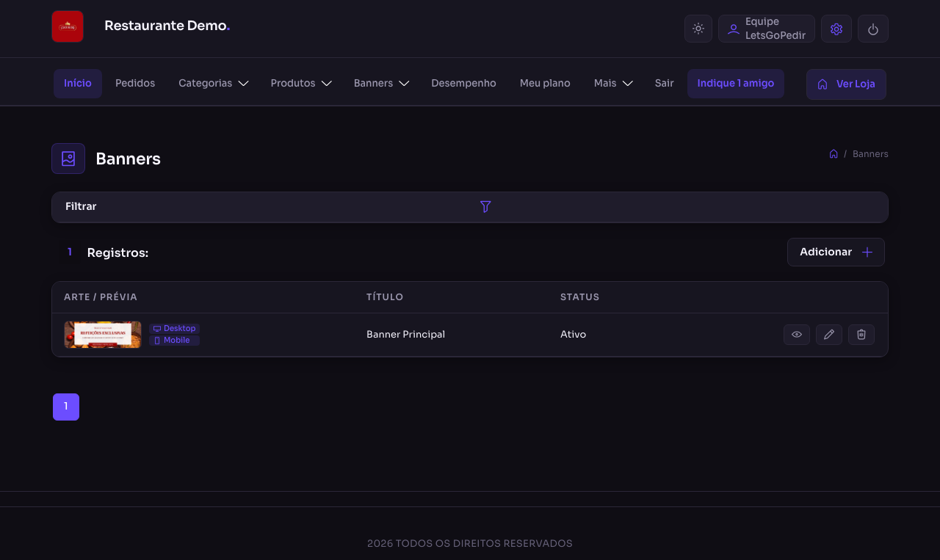The image size is (940, 560).
Task: Delete Banner Principal with the trash icon
Action: [861, 335]
